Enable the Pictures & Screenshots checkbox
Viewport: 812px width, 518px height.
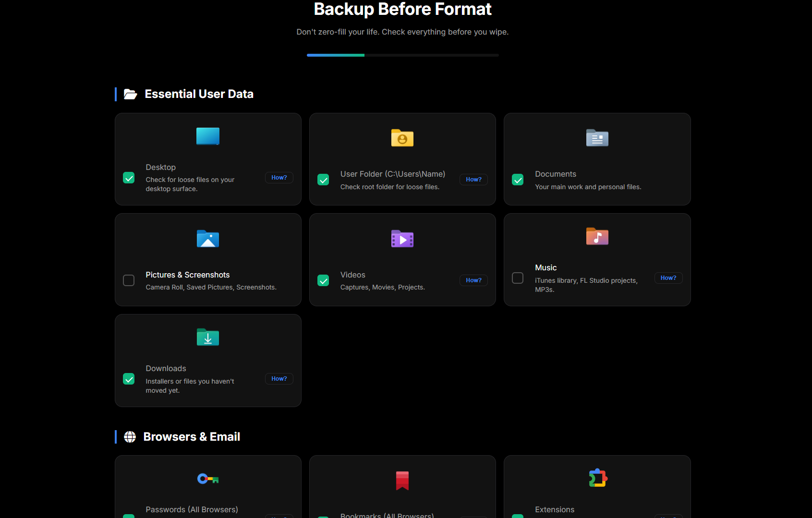129,280
